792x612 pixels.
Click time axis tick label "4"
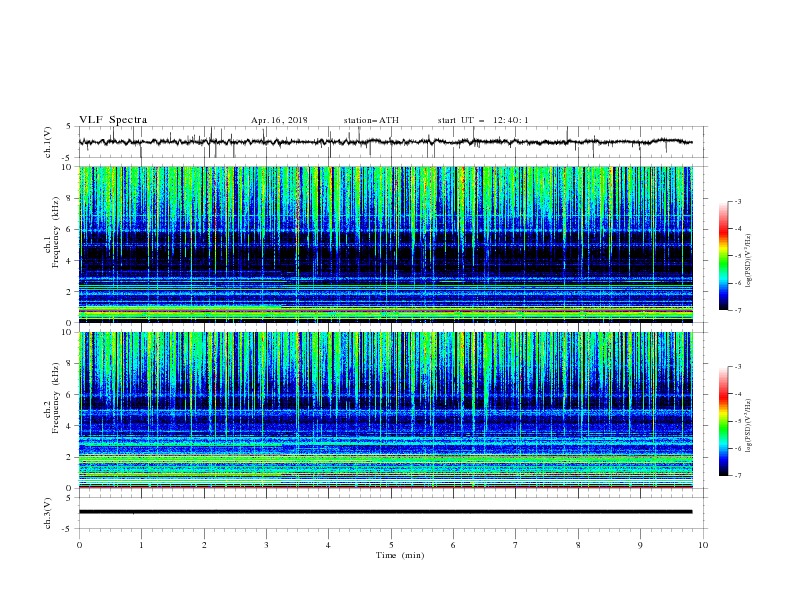click(x=329, y=545)
